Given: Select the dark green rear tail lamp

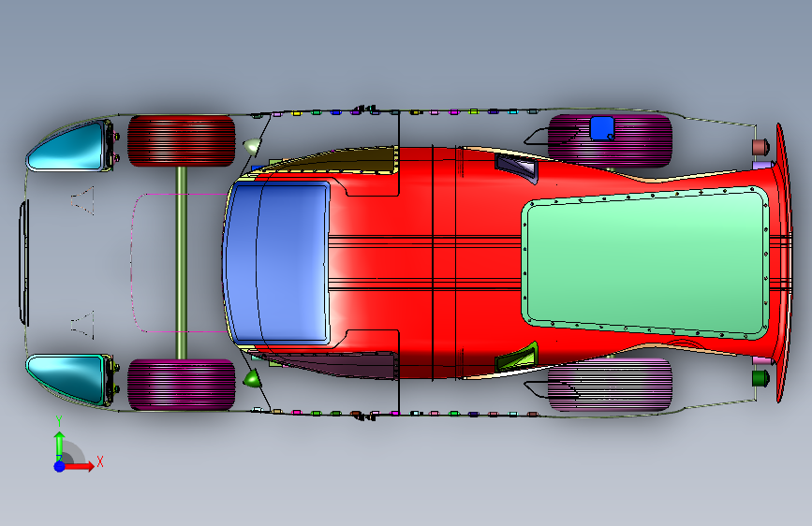Looking at the screenshot, I should pyautogui.click(x=760, y=378).
